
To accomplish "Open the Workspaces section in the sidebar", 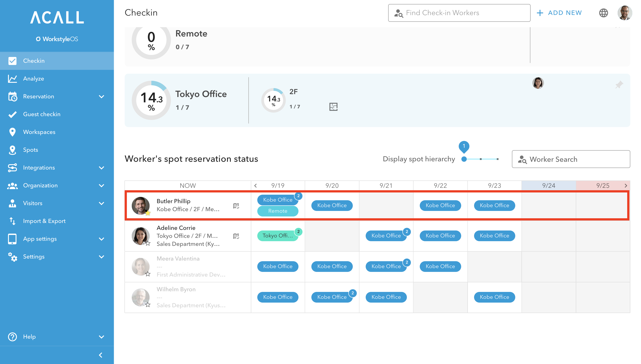I will pos(39,132).
